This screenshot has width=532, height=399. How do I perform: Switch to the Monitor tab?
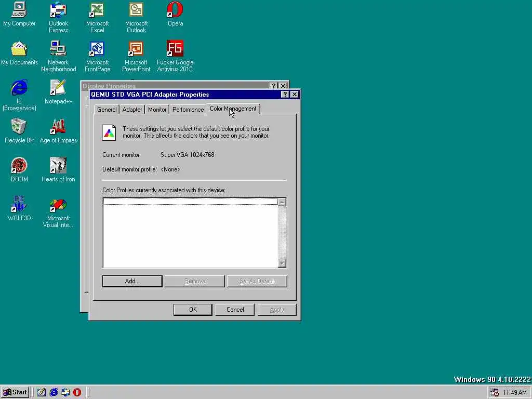coord(157,110)
